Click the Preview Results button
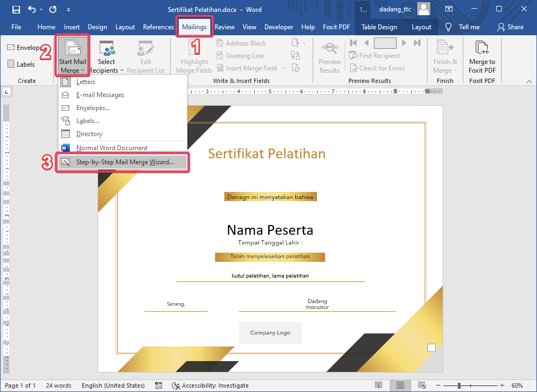 click(x=329, y=55)
